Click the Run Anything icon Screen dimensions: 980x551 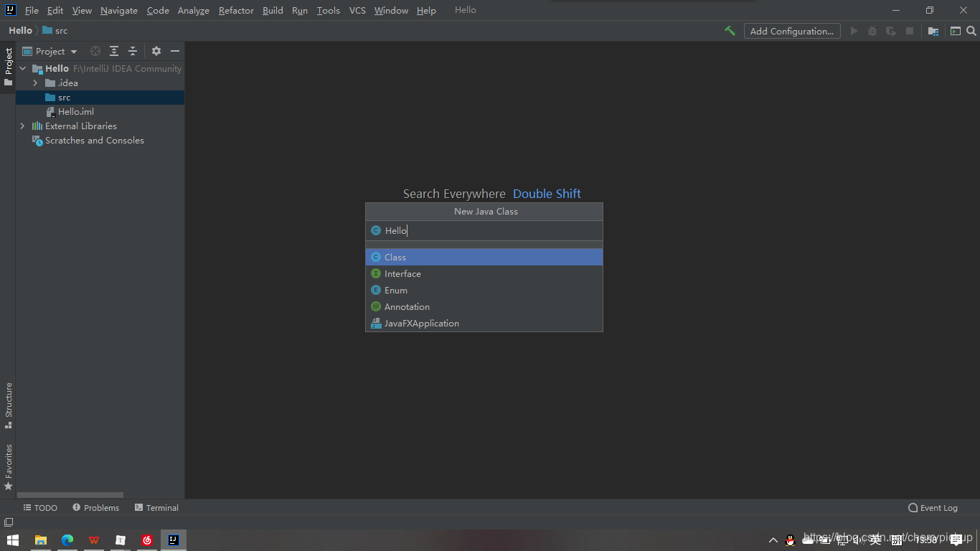point(956,31)
